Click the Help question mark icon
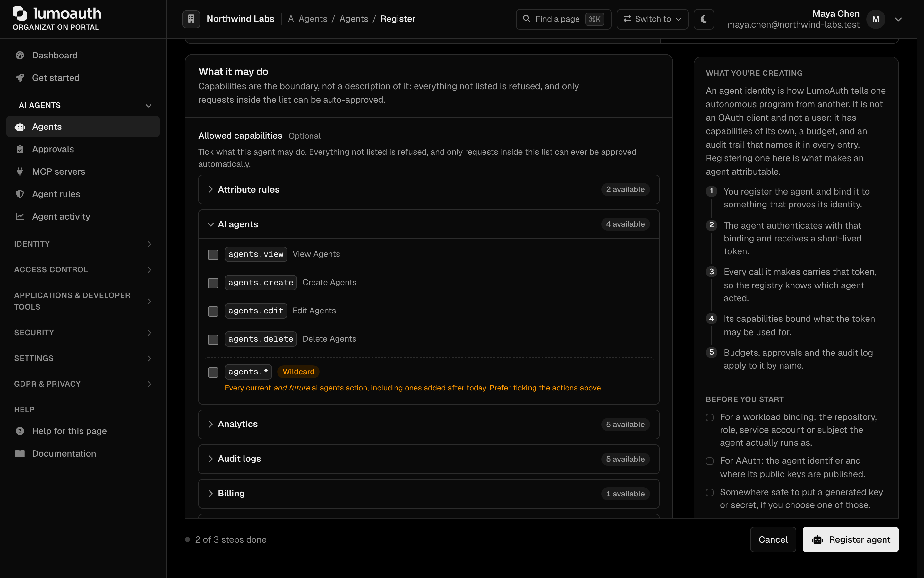The width and height of the screenshot is (924, 578). (20, 431)
